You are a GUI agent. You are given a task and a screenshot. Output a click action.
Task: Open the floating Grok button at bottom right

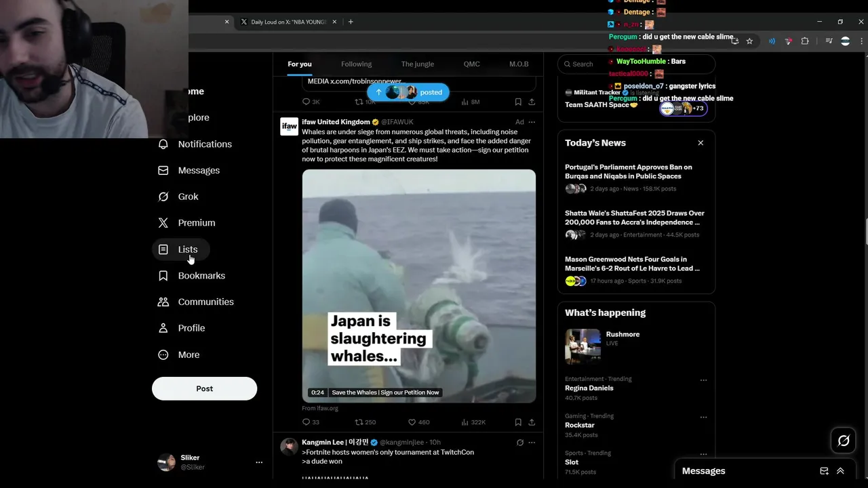[x=844, y=441]
